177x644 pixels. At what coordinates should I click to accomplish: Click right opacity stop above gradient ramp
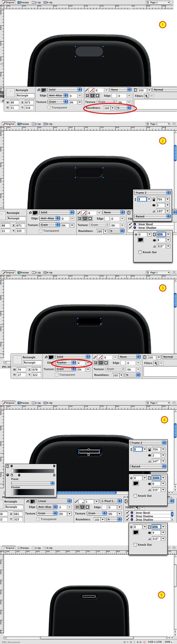tap(54, 466)
